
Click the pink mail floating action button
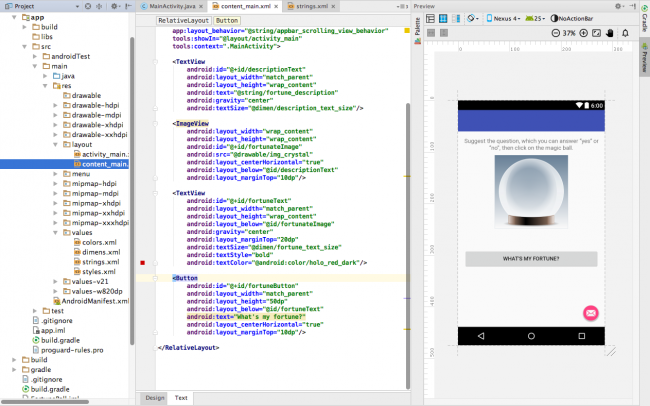pos(590,313)
